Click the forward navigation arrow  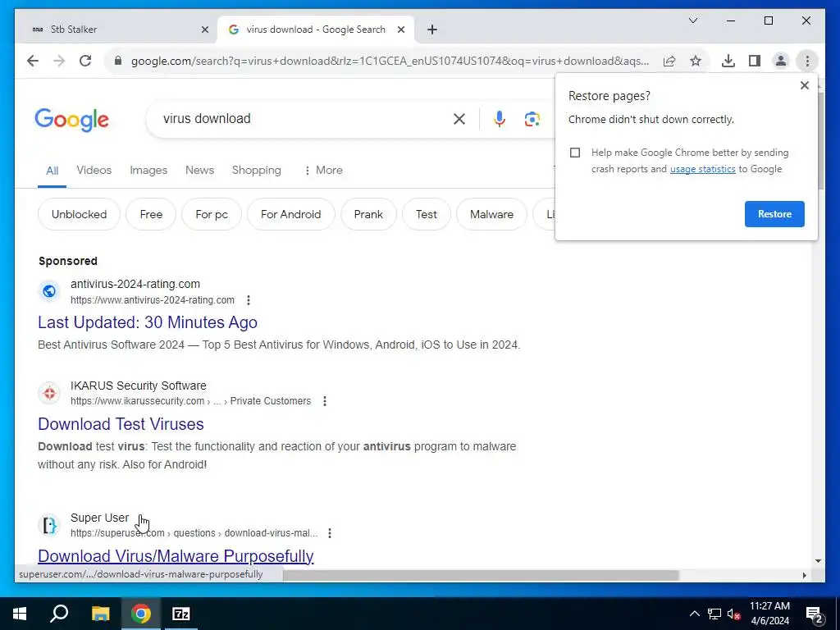(59, 61)
